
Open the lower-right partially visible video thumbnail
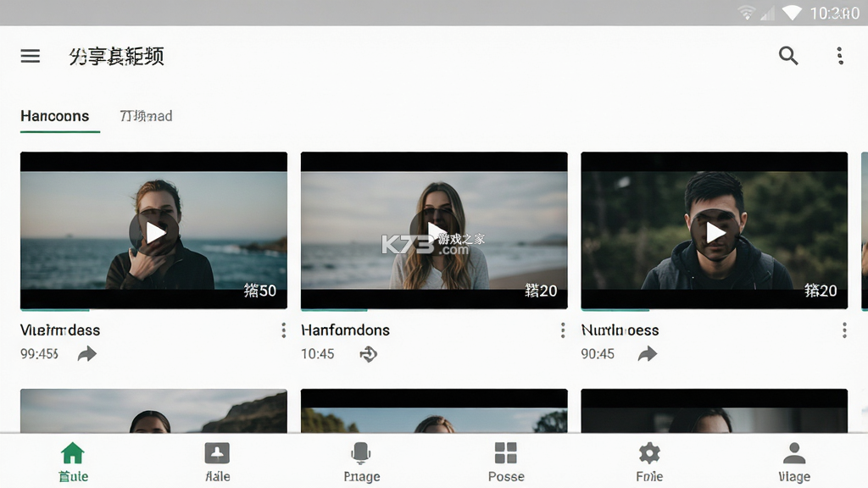point(714,411)
